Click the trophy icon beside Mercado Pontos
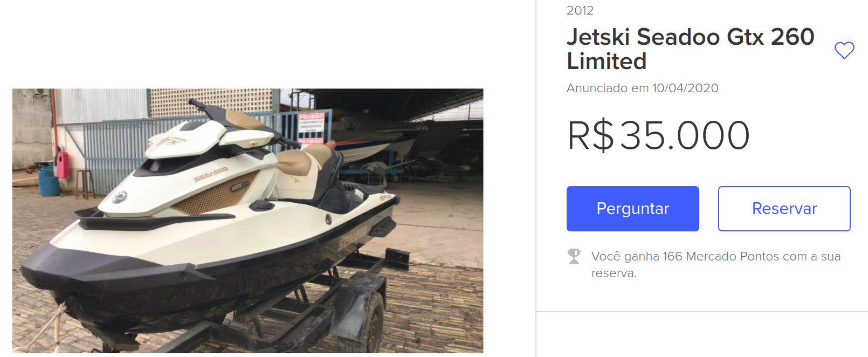The height and width of the screenshot is (357, 868). [574, 256]
